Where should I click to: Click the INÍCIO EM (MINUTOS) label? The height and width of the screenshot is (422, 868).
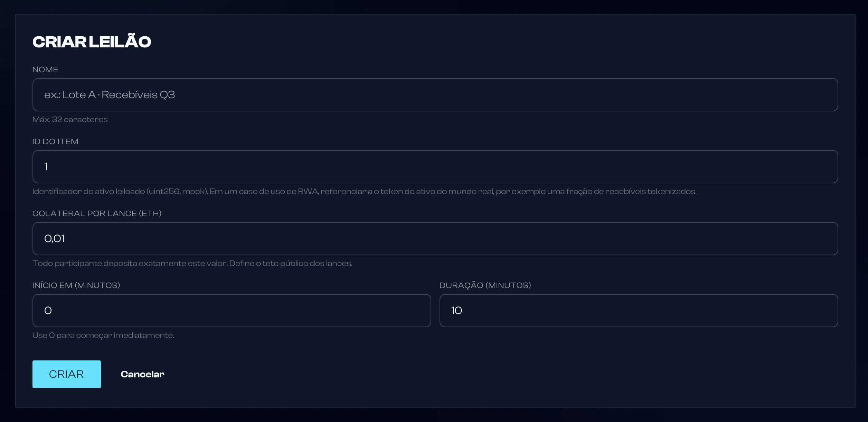coord(76,285)
